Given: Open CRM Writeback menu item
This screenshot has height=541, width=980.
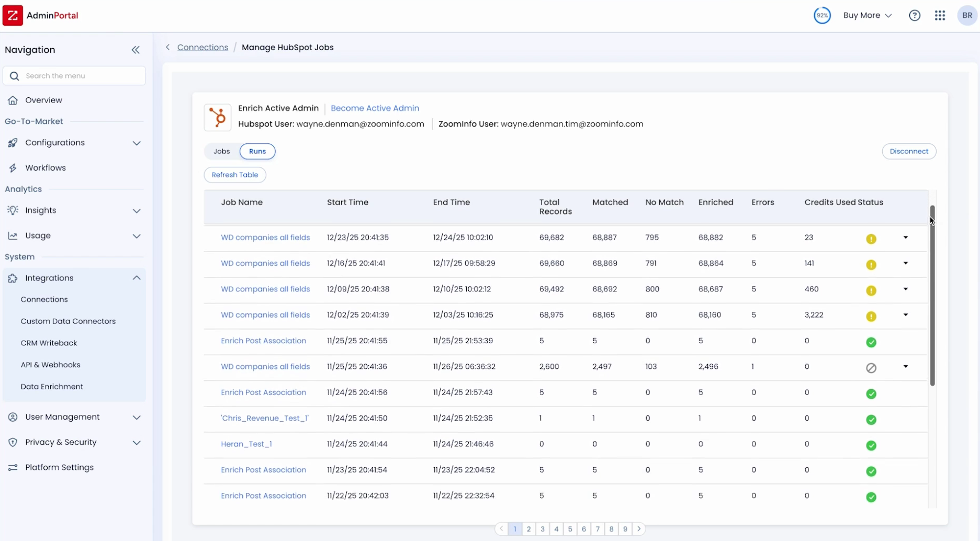Looking at the screenshot, I should (x=49, y=343).
